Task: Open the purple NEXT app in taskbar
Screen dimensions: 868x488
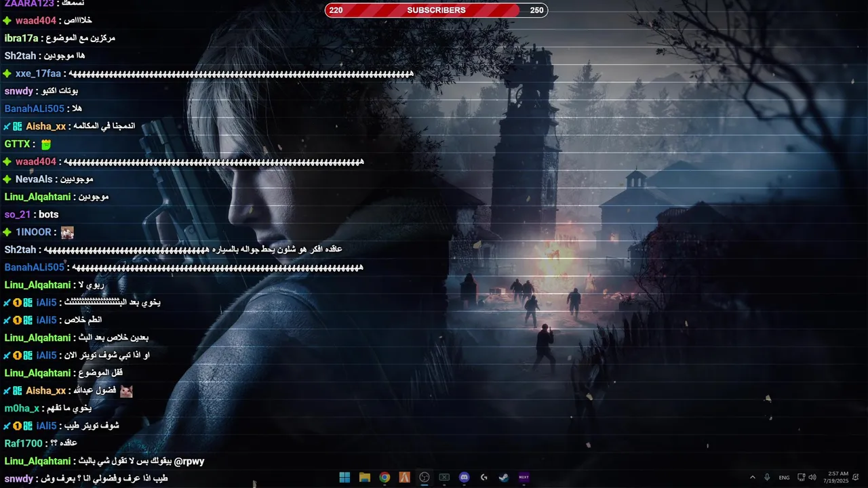Action: pos(524,477)
